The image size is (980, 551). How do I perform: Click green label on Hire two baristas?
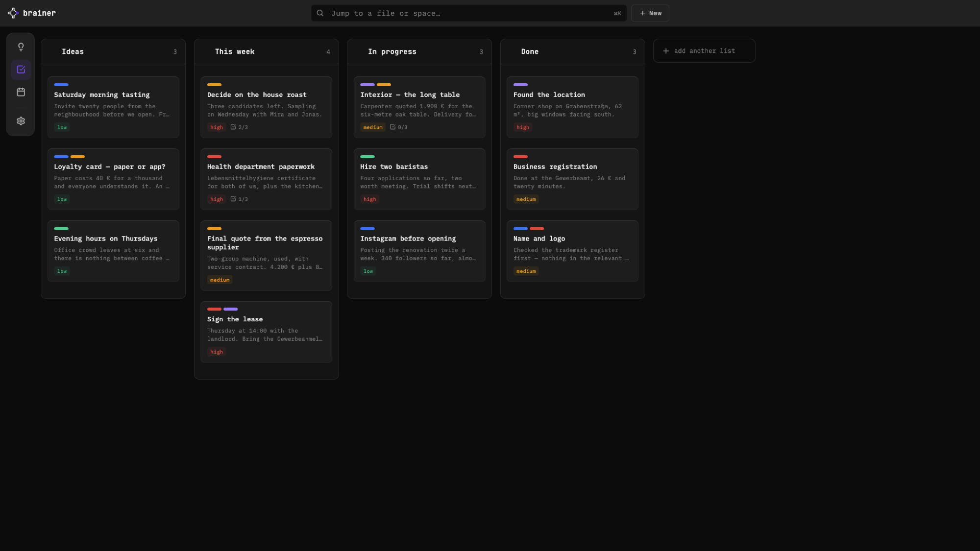pyautogui.click(x=367, y=157)
